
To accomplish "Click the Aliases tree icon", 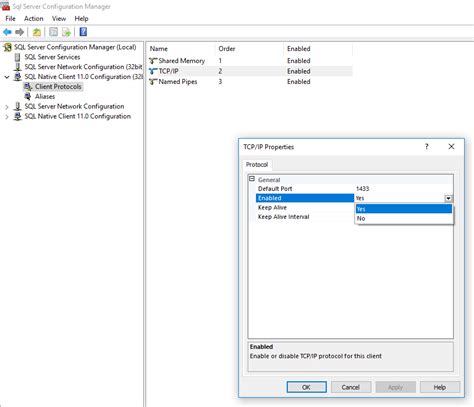I will (x=28, y=96).
